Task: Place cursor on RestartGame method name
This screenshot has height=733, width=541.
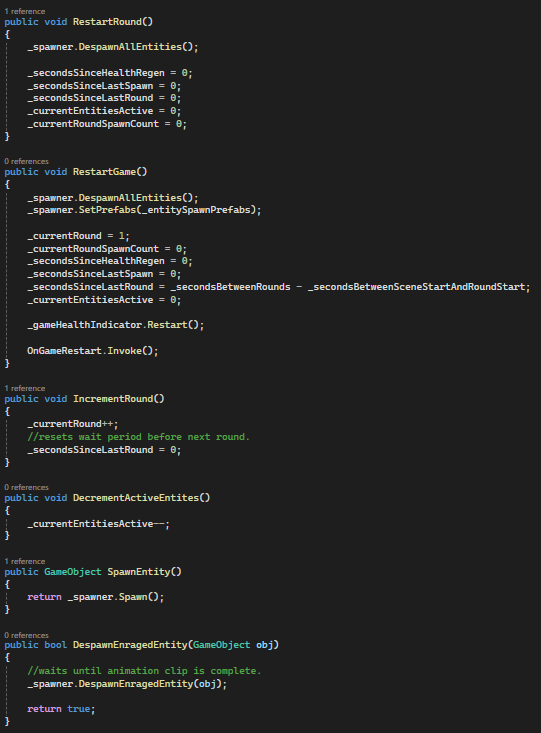Action: 104,172
